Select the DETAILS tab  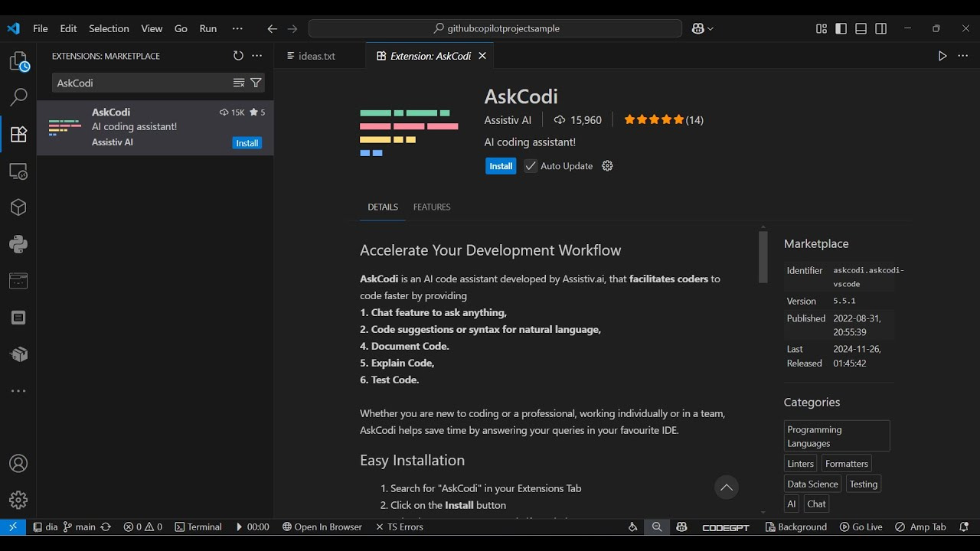[383, 207]
